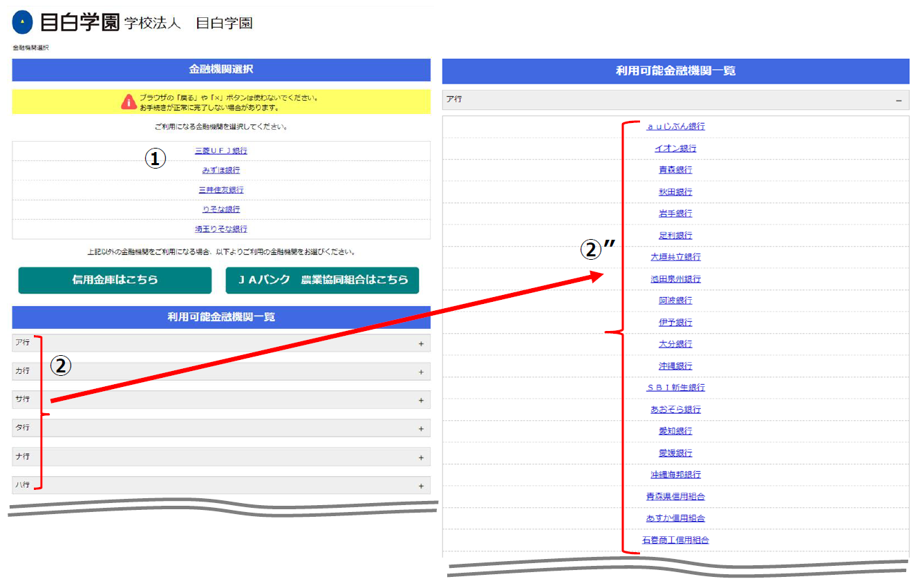Choose イオン銀行 link
This screenshot has height=588, width=920.
tap(675, 149)
